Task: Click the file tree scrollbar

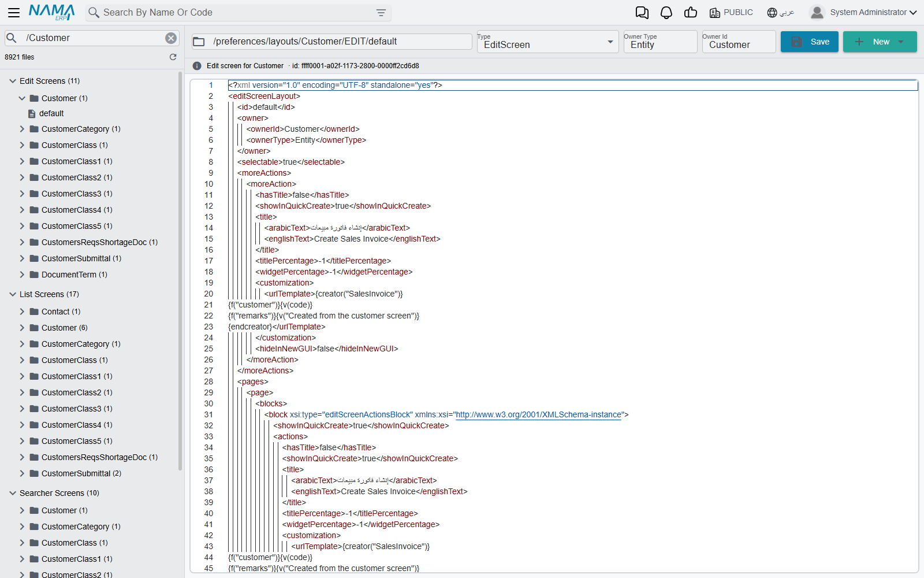Action: 180,272
